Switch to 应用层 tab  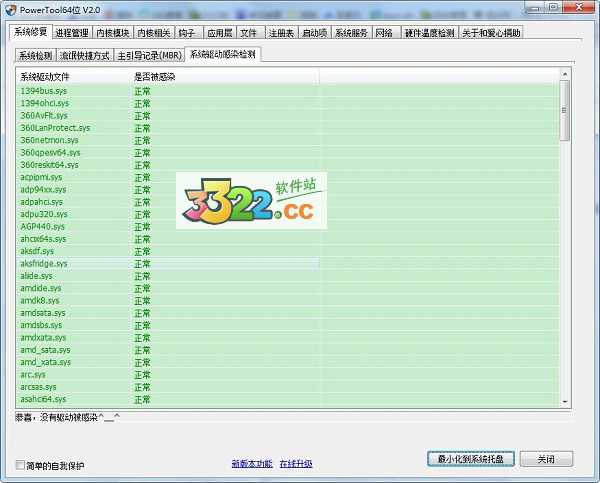[x=220, y=33]
